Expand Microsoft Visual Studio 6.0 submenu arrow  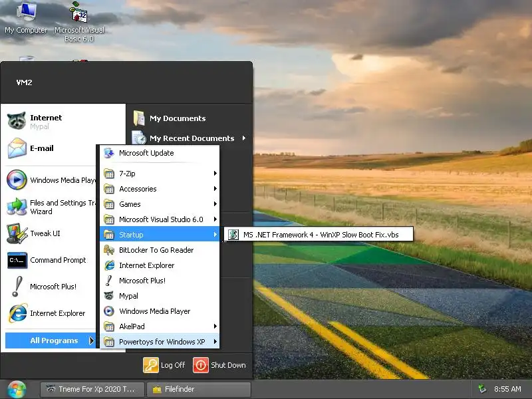pyautogui.click(x=215, y=219)
